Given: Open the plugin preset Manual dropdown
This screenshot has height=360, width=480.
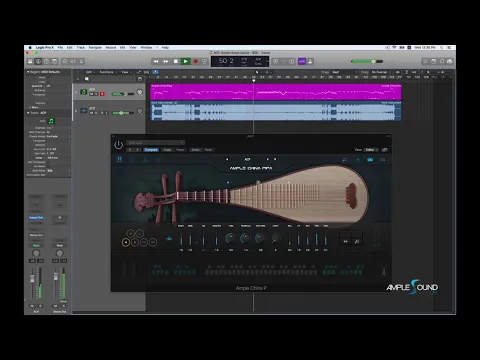Looking at the screenshot, I should click(156, 143).
